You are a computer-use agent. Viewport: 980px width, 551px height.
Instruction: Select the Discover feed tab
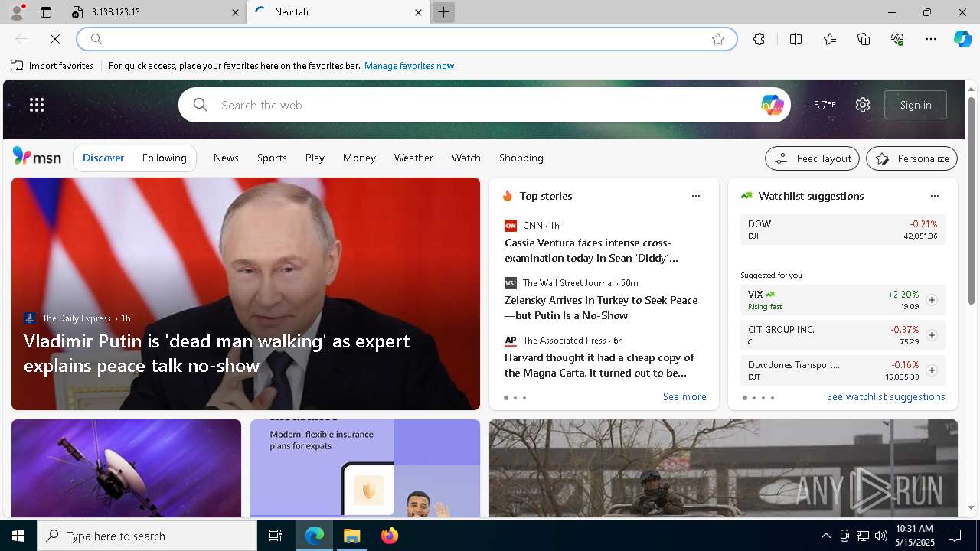click(x=103, y=158)
